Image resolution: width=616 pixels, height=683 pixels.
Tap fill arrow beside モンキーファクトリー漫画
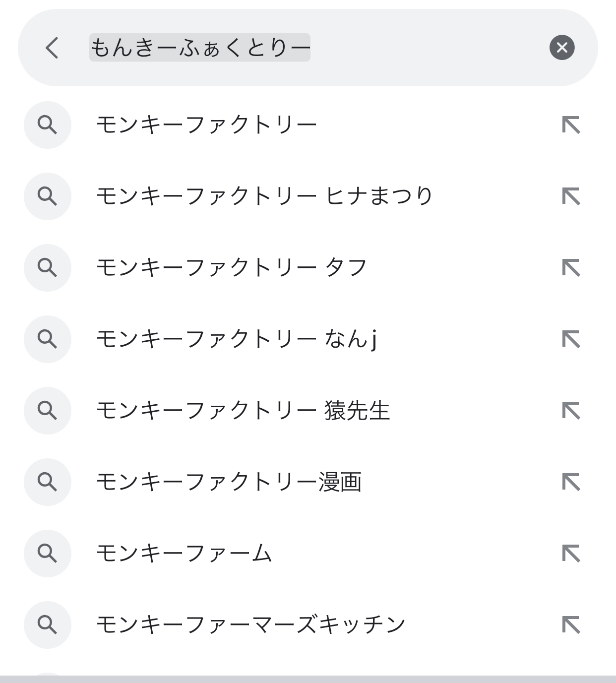(x=571, y=482)
